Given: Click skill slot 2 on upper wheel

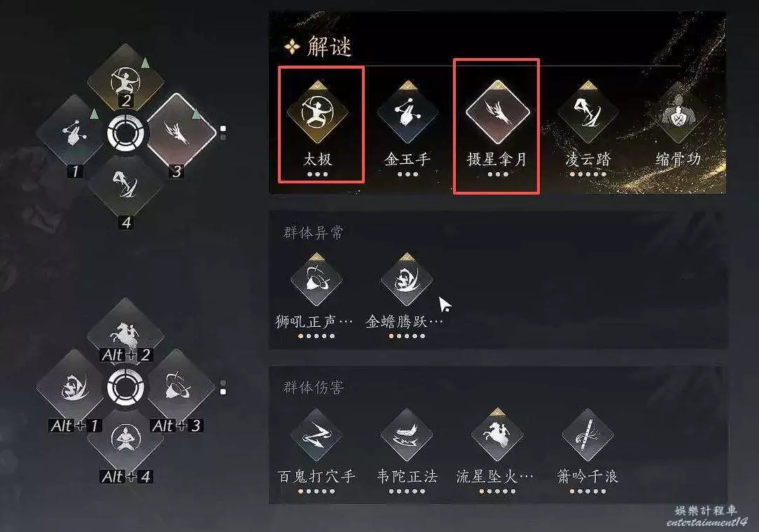Looking at the screenshot, I should (126, 79).
